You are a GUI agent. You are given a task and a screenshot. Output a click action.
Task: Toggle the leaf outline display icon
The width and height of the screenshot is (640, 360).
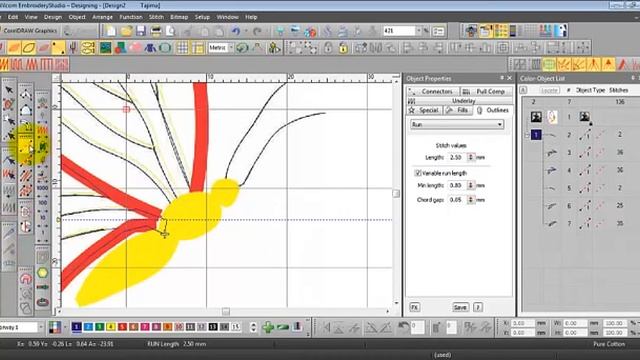29,48
